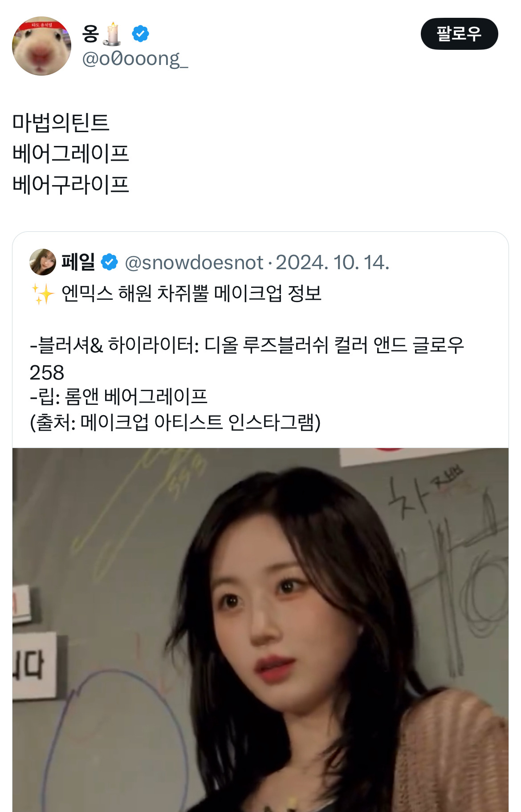
Task: Click the verified badge beside 페일
Action: point(109,262)
